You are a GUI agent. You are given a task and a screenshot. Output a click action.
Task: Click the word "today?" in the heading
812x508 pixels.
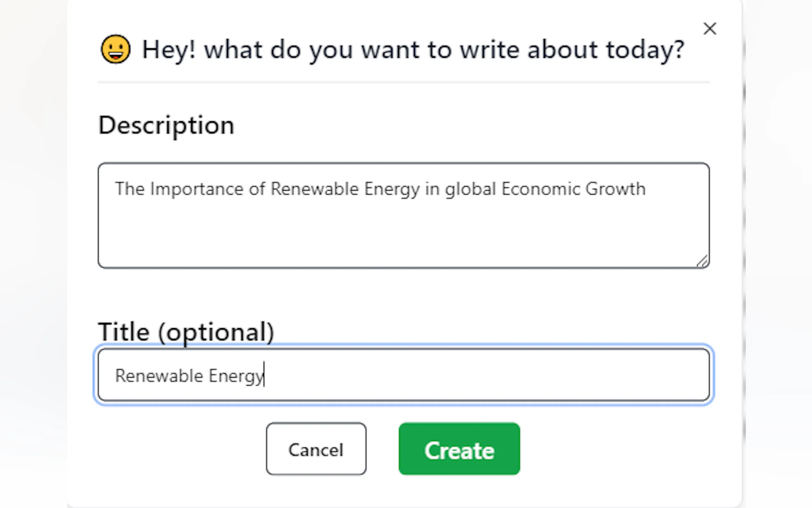click(644, 50)
